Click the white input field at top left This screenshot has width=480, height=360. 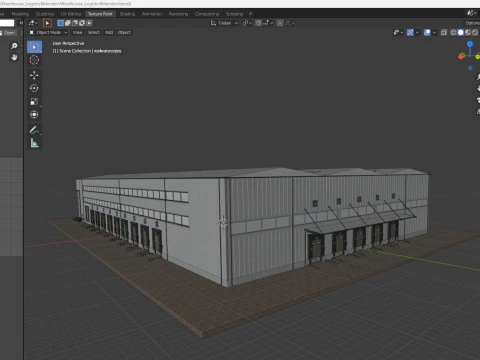pyautogui.click(x=7, y=23)
